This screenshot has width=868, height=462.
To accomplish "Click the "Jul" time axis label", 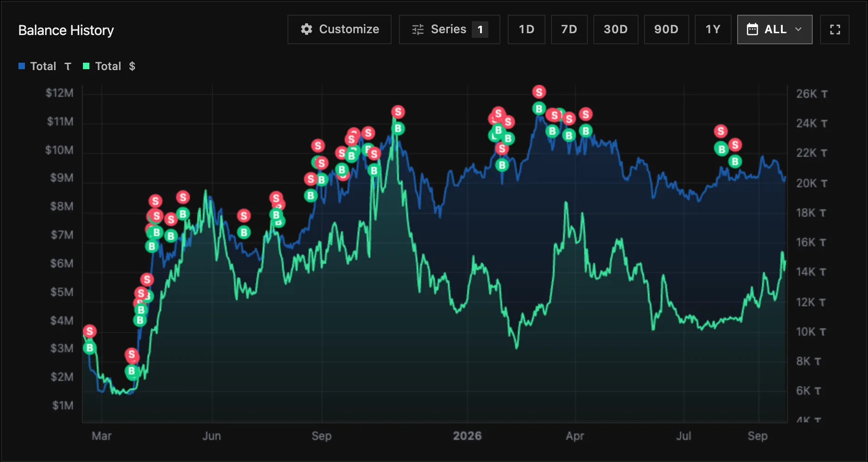I will (684, 436).
